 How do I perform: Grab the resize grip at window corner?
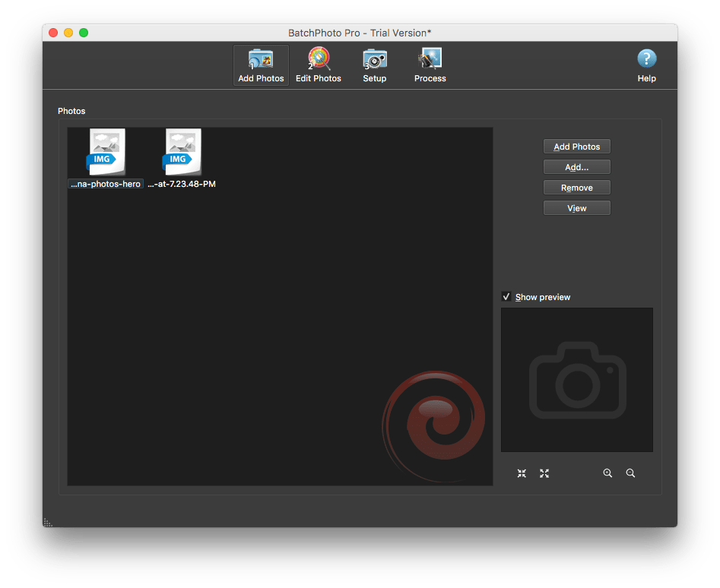pos(48,523)
